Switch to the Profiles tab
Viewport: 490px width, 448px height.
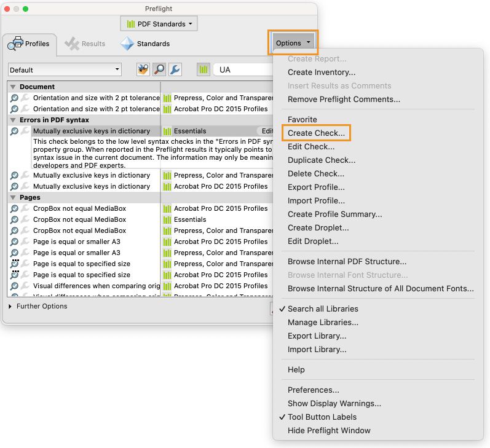pos(30,44)
